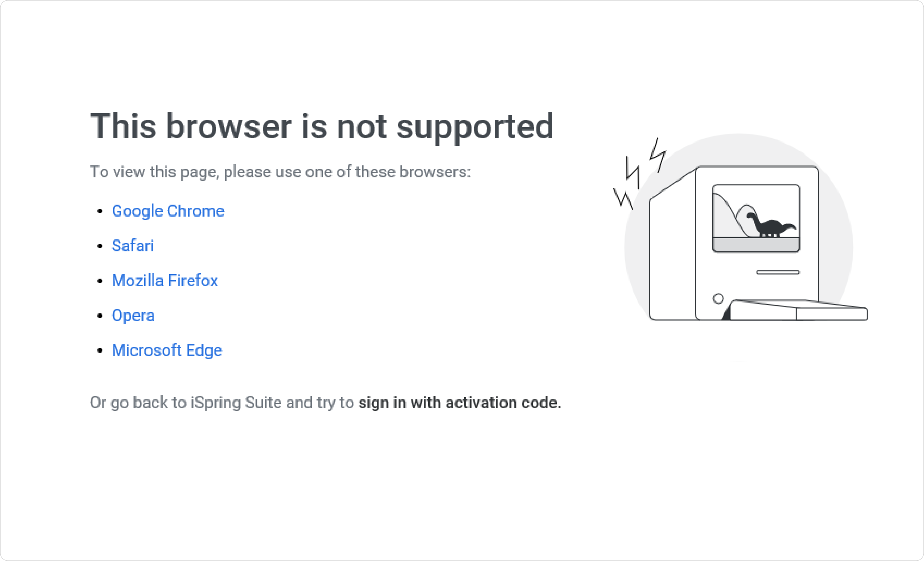Open the Microsoft Edge link
The image size is (924, 561).
[167, 350]
